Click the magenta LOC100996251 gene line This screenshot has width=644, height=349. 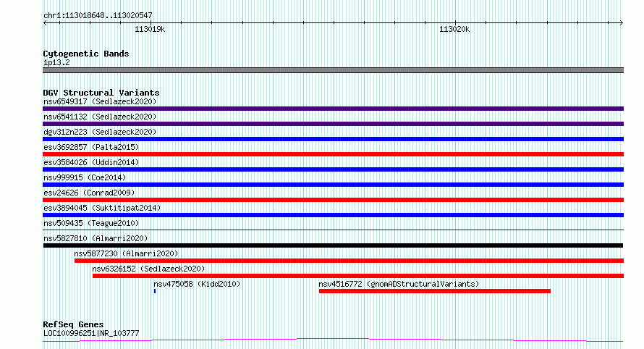coord(333,340)
